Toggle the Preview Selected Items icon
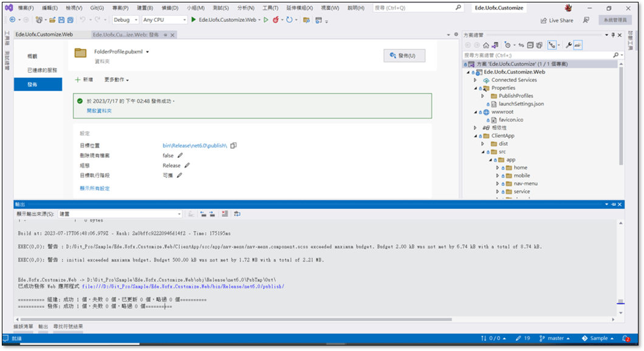Viewport: 644px width, 351px height. (578, 45)
